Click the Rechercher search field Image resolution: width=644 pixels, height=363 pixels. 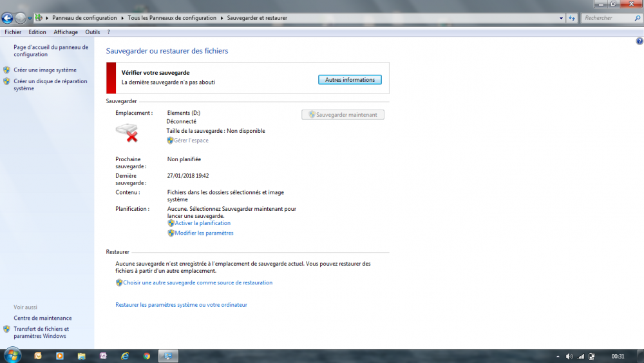click(608, 18)
